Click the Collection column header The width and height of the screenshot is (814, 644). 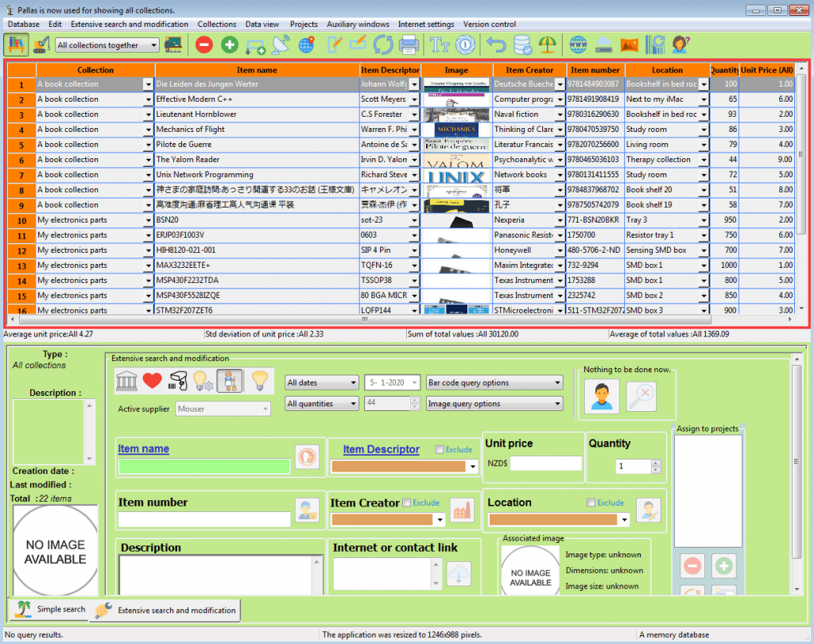[x=95, y=70]
